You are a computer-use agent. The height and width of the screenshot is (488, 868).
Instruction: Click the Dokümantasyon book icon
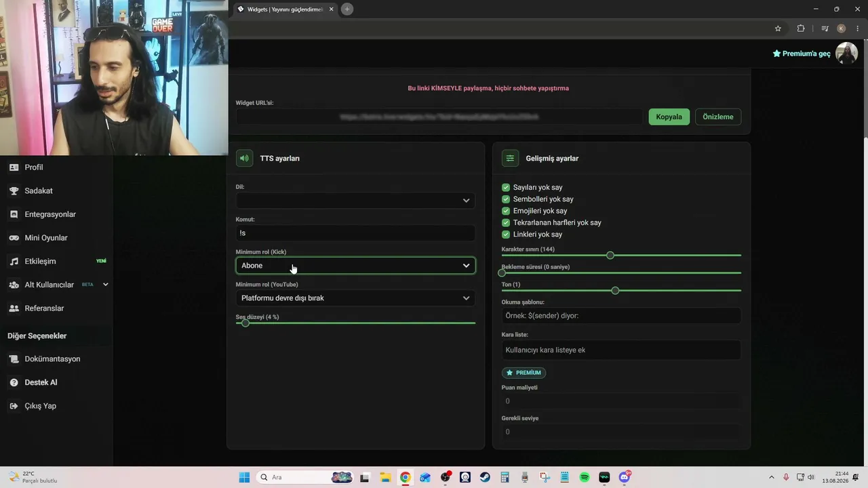click(14, 359)
